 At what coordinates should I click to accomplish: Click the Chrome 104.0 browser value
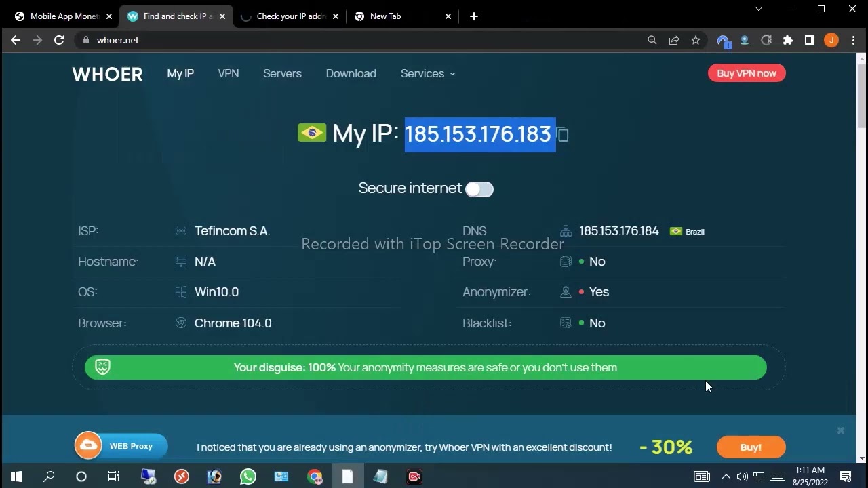click(x=233, y=323)
